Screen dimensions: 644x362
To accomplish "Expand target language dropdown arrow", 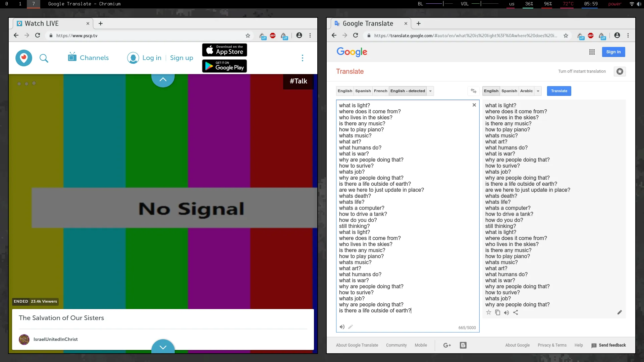I will pos(538,91).
